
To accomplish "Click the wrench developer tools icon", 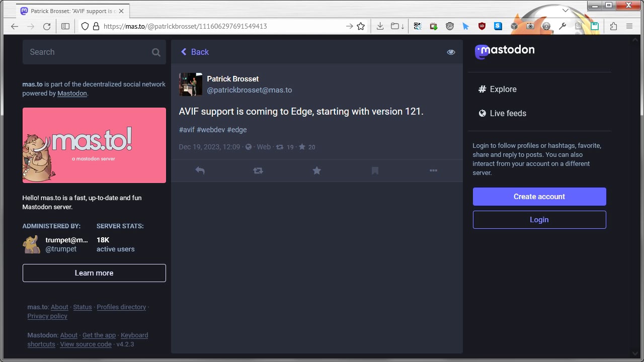I will [x=562, y=26].
